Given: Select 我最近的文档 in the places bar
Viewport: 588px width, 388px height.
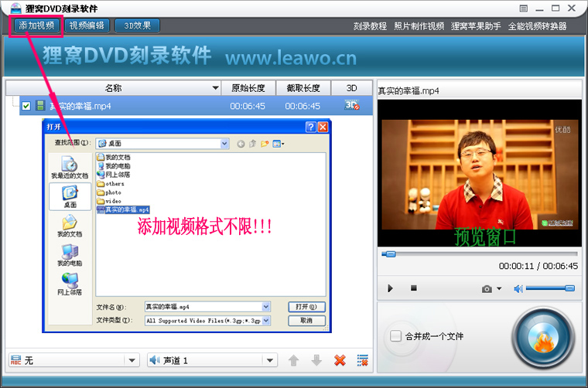Looking at the screenshot, I should (x=70, y=168).
